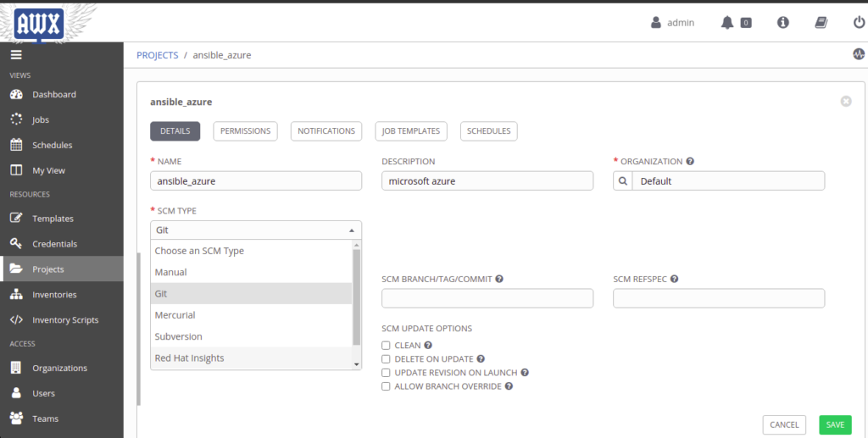The width and height of the screenshot is (868, 438).
Task: Open the Job Templates tab
Action: pyautogui.click(x=411, y=131)
